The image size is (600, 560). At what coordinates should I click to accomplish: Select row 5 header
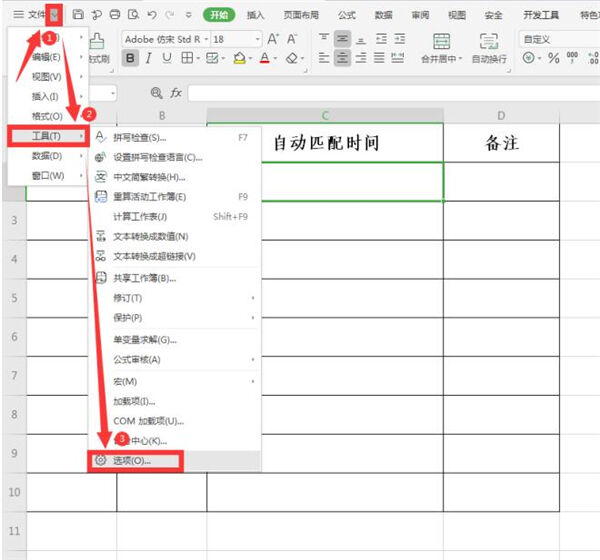coord(14,298)
